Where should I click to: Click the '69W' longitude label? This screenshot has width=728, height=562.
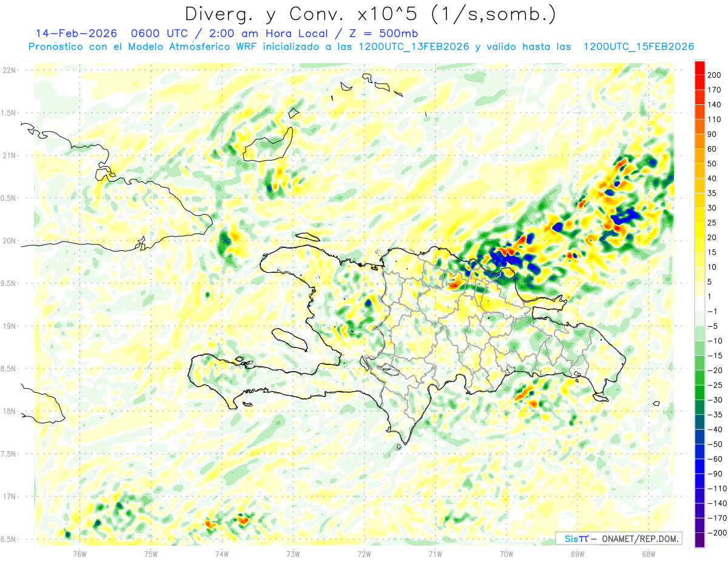tap(578, 554)
